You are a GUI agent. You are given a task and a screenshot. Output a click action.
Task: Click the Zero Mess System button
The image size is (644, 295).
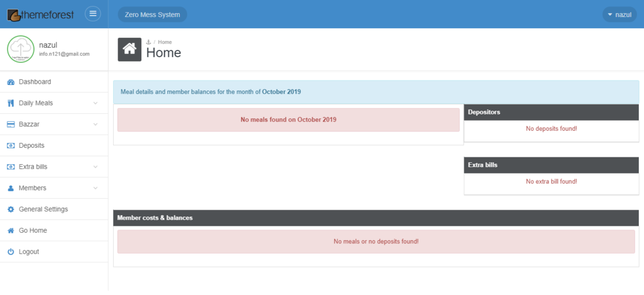(x=152, y=14)
